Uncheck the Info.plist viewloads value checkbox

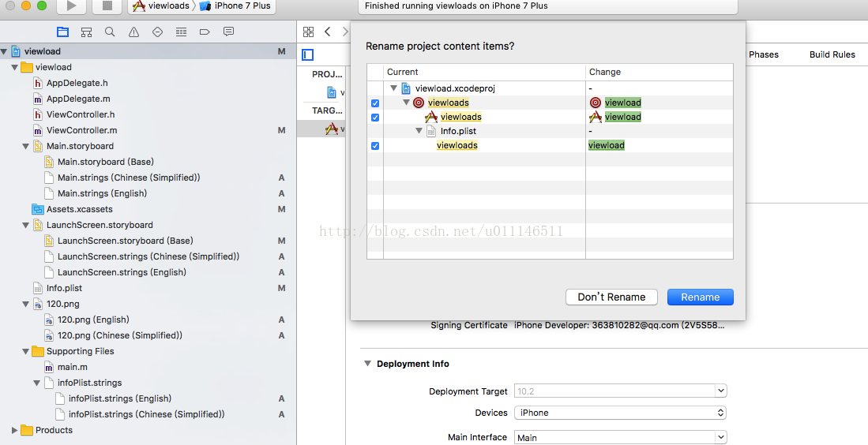pos(375,146)
